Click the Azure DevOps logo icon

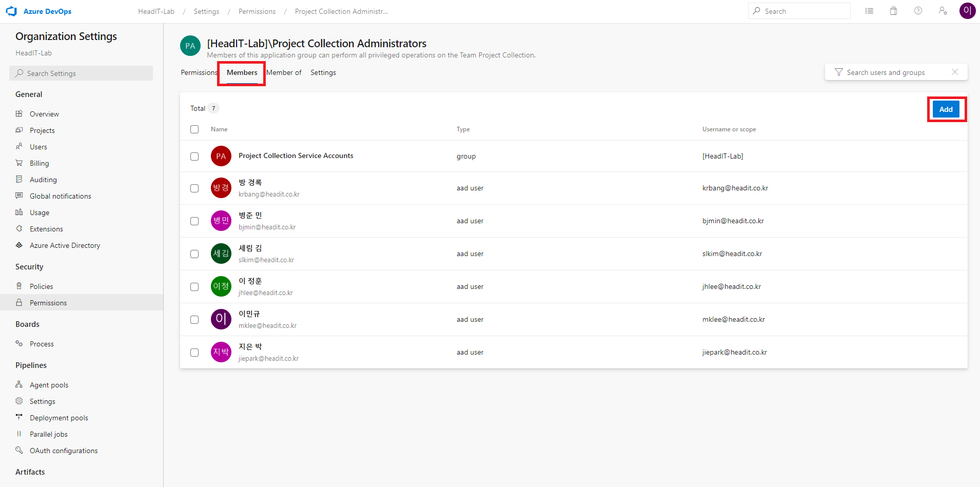pyautogui.click(x=11, y=11)
